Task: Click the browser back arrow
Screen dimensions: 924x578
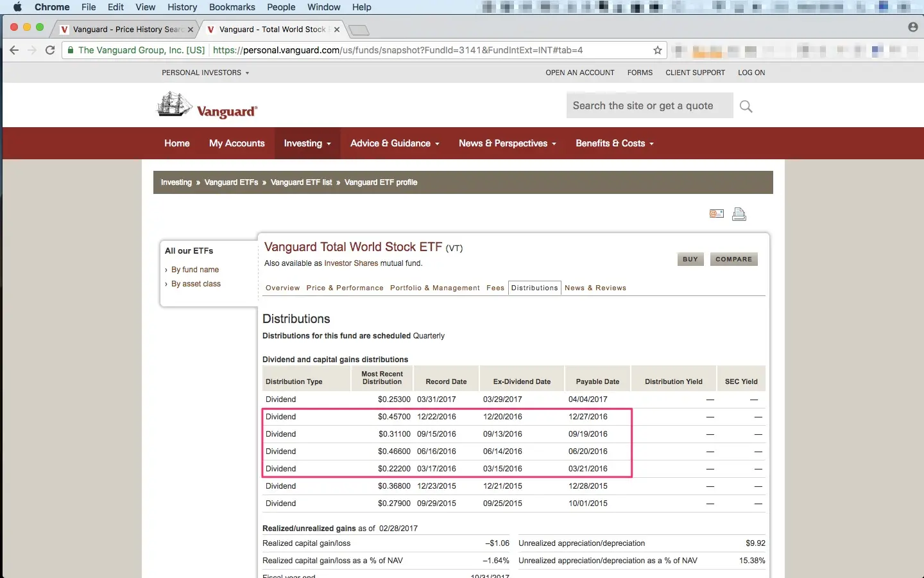Action: point(14,50)
